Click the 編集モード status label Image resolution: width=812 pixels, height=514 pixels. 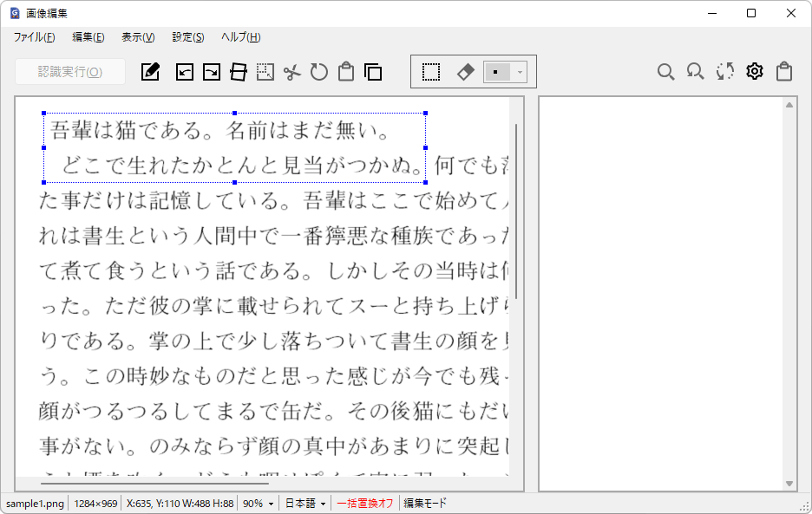424,504
